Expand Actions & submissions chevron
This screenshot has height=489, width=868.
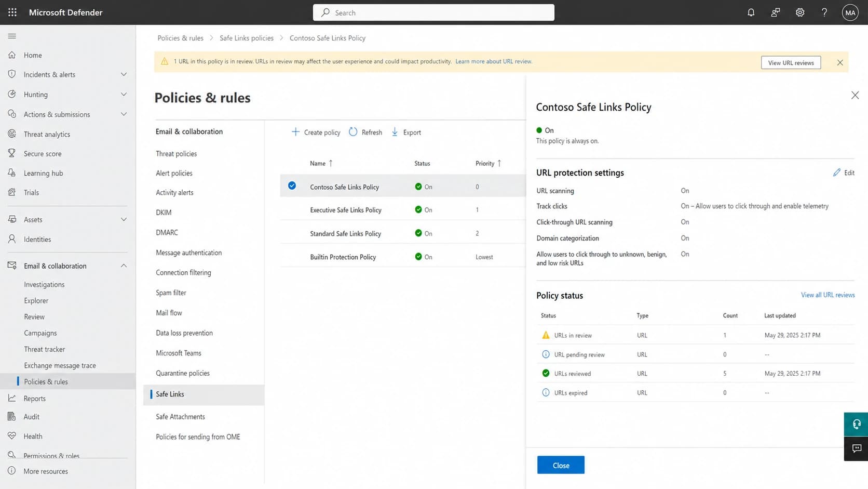pyautogui.click(x=124, y=114)
